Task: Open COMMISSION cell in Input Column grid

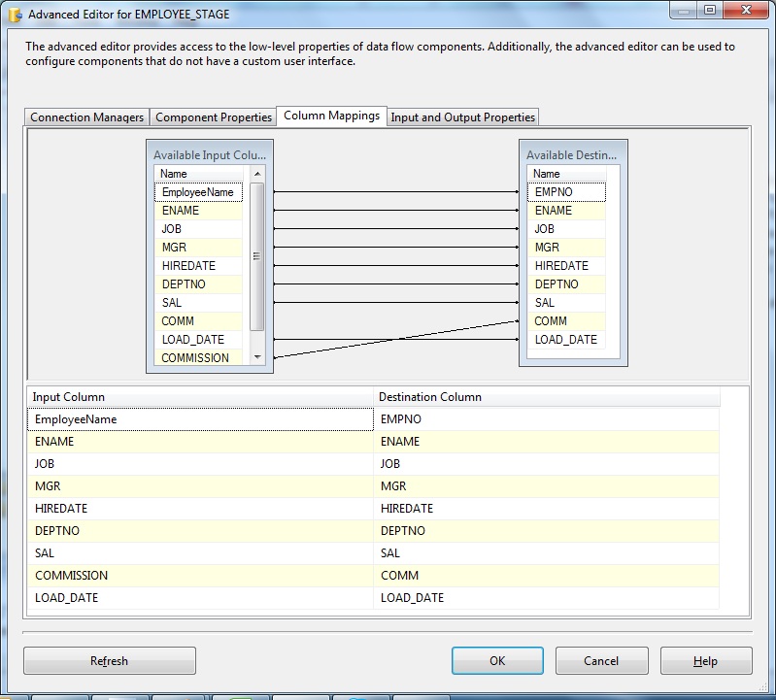Action: click(200, 576)
